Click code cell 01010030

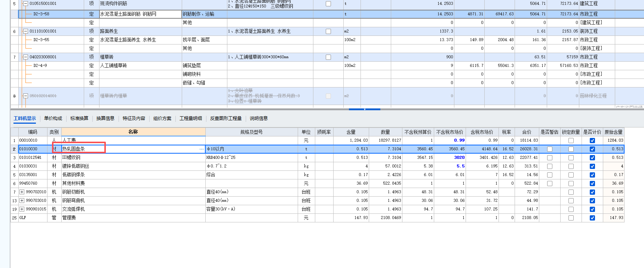[33, 149]
